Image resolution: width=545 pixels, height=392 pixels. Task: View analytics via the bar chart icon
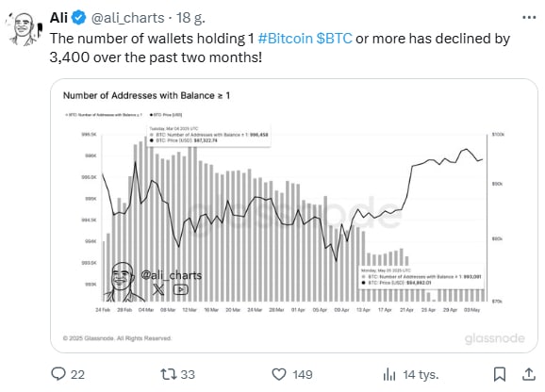point(389,374)
